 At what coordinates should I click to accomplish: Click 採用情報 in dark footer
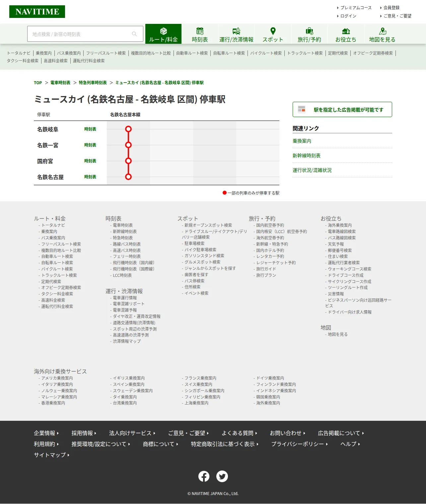[84, 433]
